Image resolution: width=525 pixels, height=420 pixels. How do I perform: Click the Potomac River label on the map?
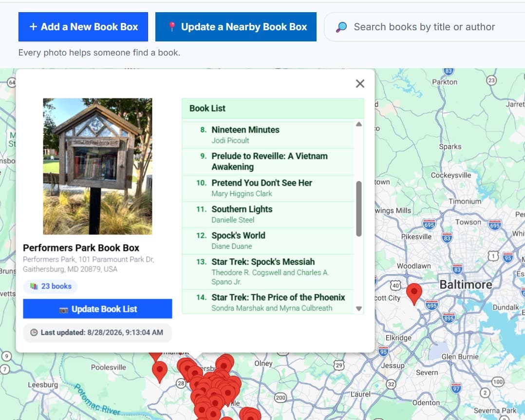(97, 400)
